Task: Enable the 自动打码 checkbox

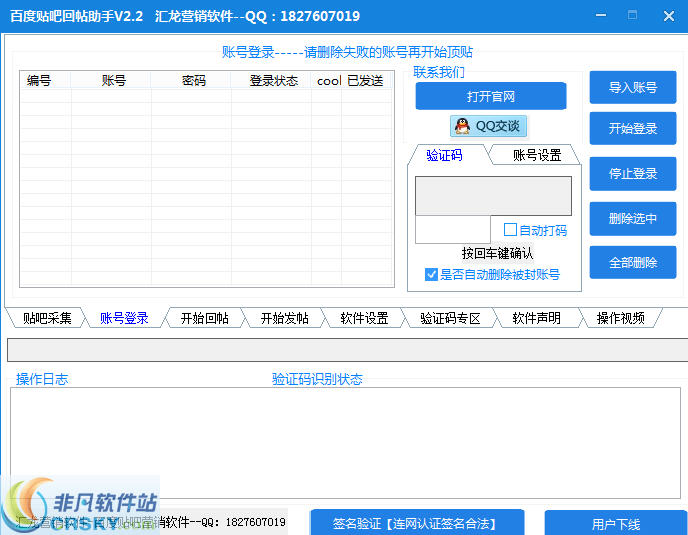Action: click(510, 230)
